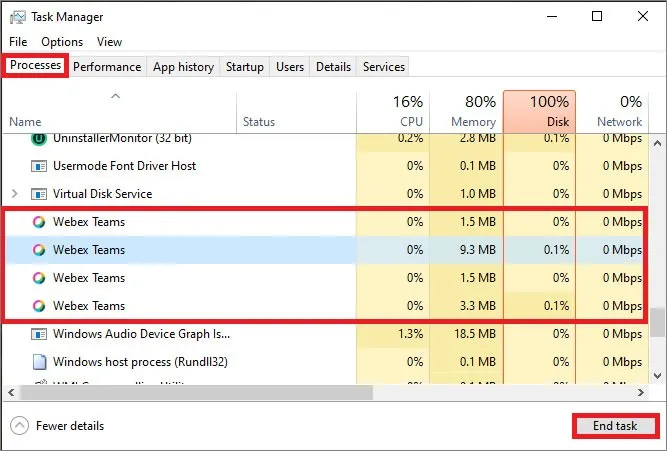Switch to the App history tab
Image resolution: width=667 pixels, height=451 pixels.
tap(183, 67)
